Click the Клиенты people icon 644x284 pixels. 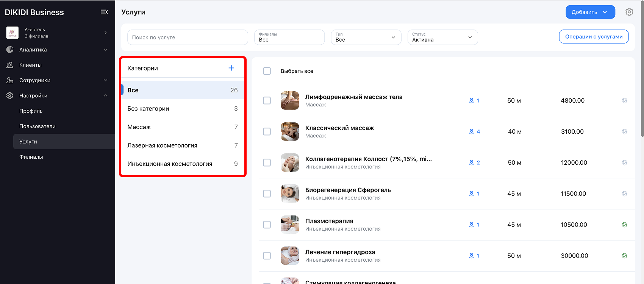pyautogui.click(x=10, y=65)
